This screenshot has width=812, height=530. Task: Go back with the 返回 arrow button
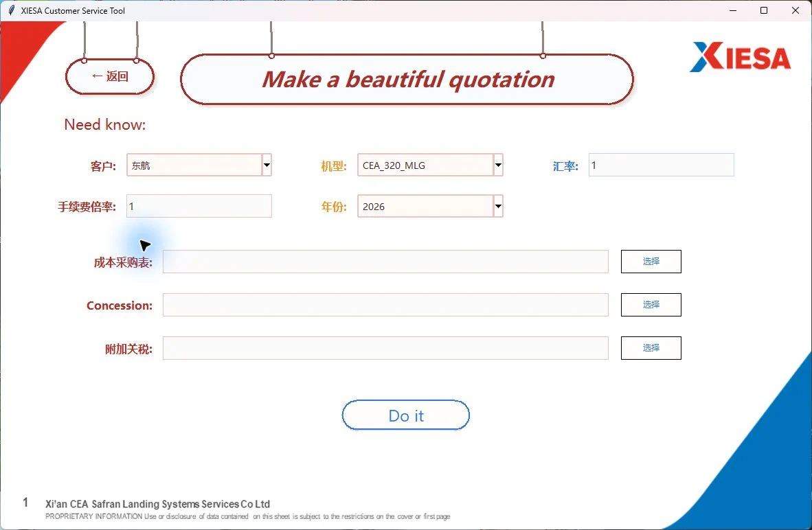[x=110, y=76]
